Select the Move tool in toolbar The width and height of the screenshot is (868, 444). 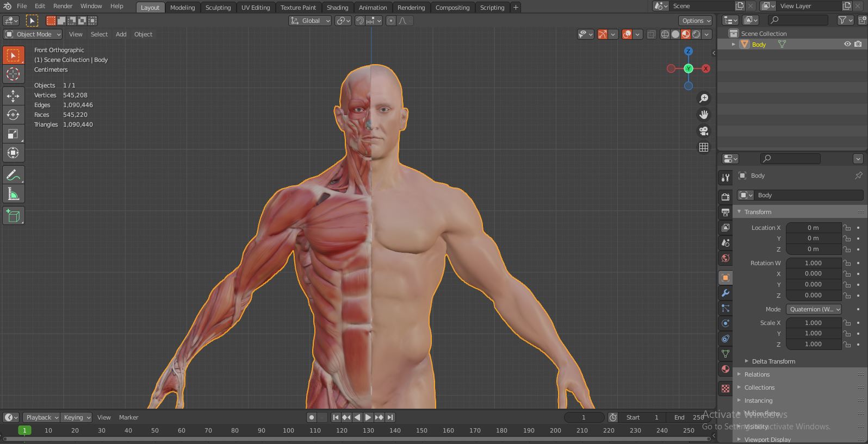tap(13, 96)
